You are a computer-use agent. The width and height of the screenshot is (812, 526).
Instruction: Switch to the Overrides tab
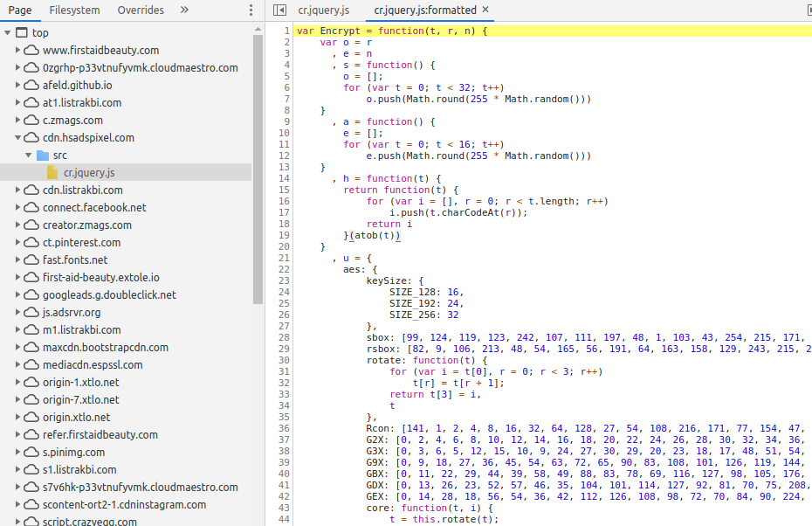pos(141,10)
